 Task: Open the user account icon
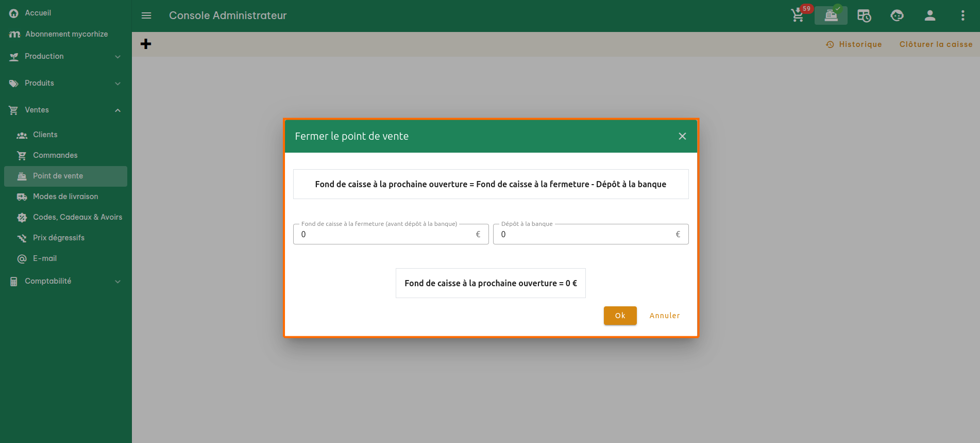[930, 15]
